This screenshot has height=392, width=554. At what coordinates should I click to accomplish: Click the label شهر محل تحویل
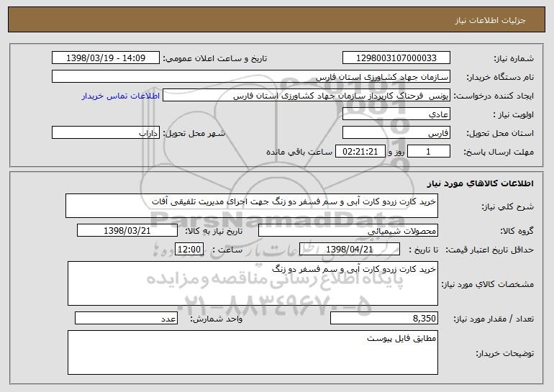pyautogui.click(x=194, y=134)
